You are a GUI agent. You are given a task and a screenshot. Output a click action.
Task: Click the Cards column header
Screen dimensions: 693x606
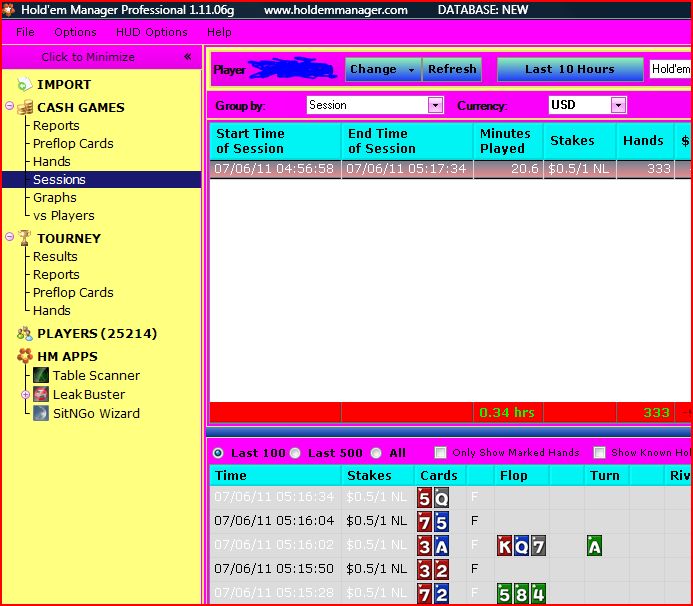(x=439, y=476)
